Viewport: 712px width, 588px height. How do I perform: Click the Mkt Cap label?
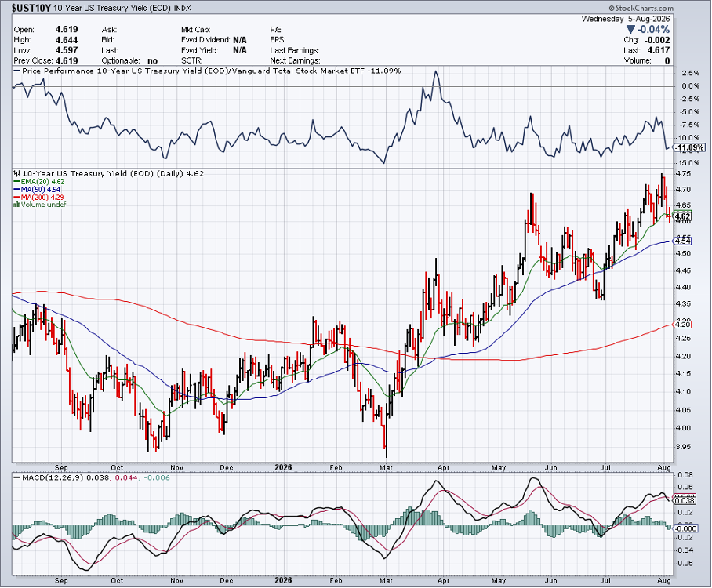point(196,30)
